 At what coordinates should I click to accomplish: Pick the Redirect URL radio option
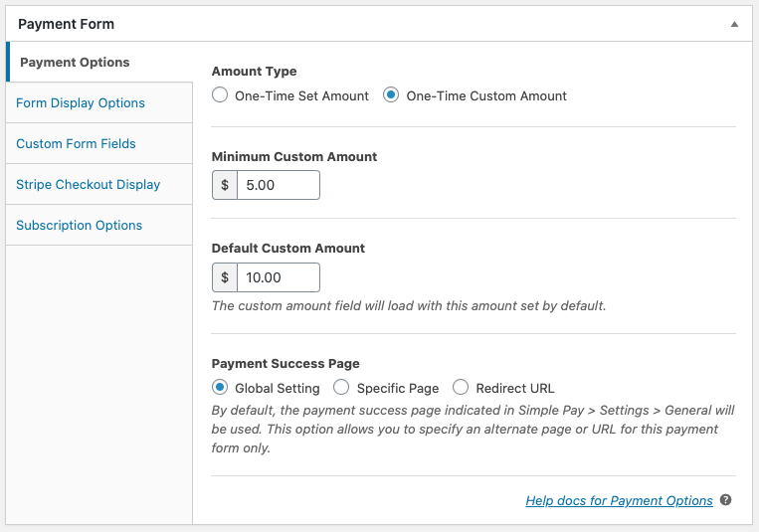(460, 388)
